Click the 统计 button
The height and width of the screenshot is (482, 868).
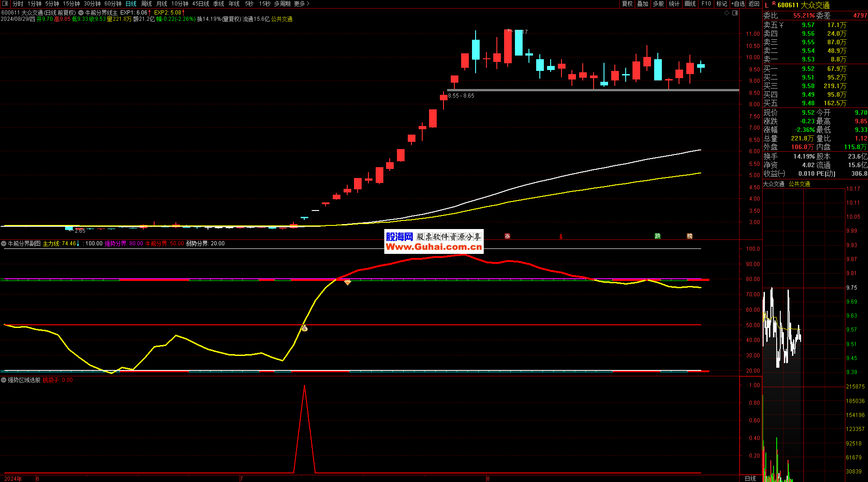[674, 4]
